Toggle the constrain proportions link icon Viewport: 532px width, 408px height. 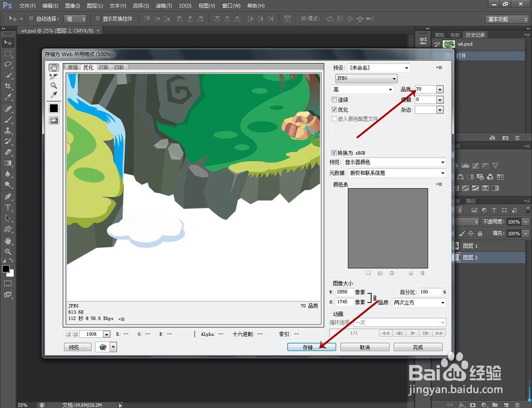click(375, 297)
